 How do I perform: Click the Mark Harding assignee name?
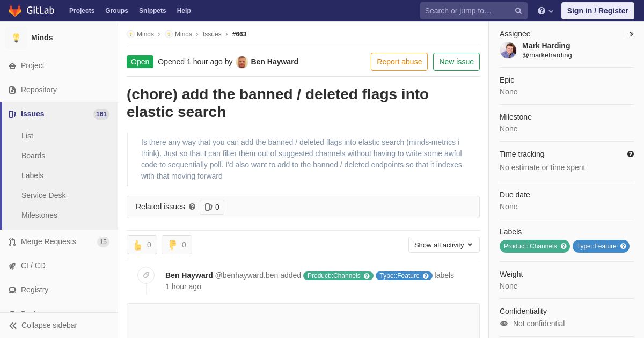point(546,46)
